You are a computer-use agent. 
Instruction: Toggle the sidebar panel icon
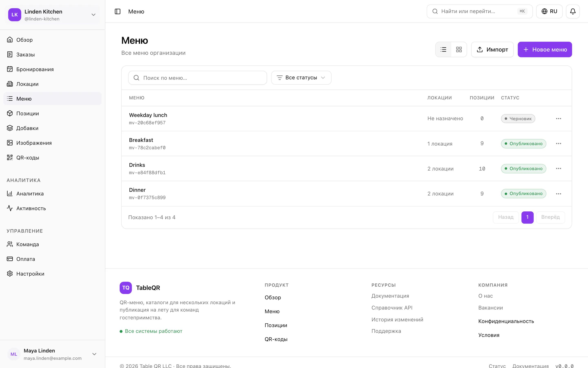[118, 11]
